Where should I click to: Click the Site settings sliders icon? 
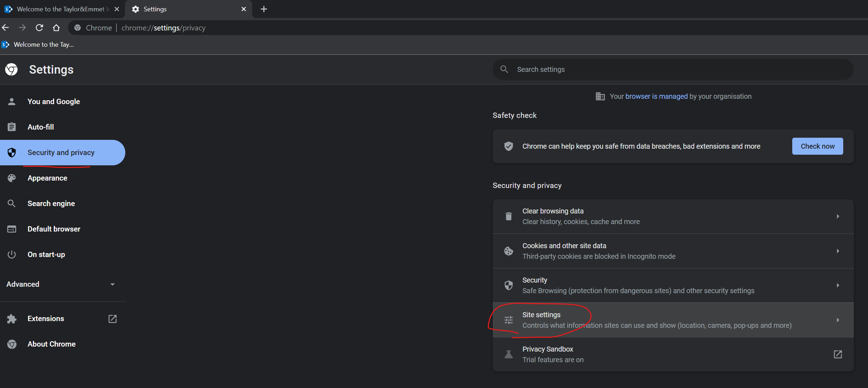click(x=509, y=320)
